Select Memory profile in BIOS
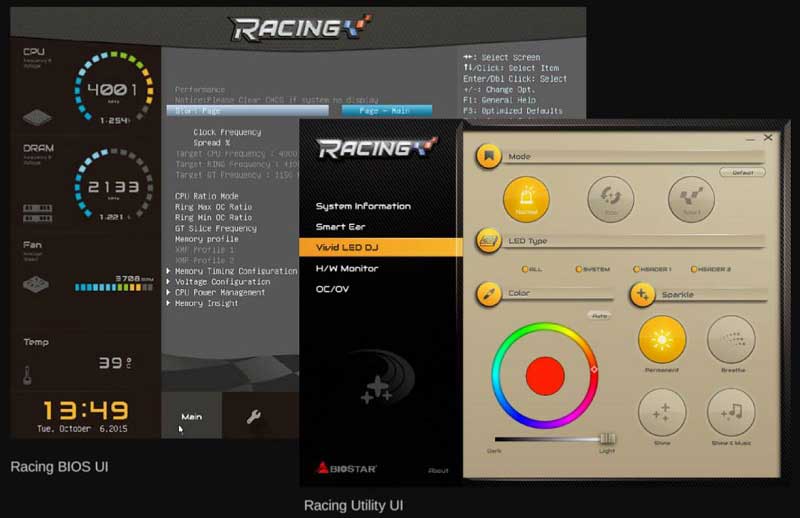This screenshot has width=800, height=518. (207, 239)
